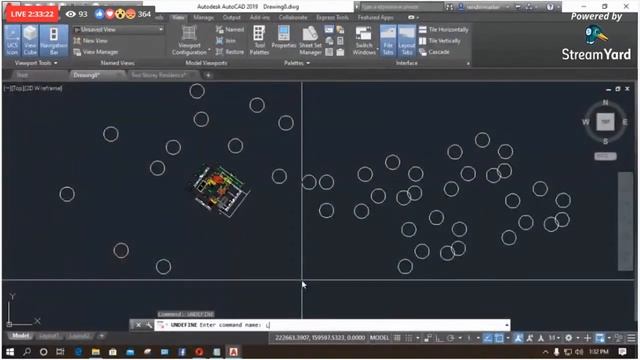Select the Drawing file tab
This screenshot has width=640, height=360.
(x=97, y=75)
